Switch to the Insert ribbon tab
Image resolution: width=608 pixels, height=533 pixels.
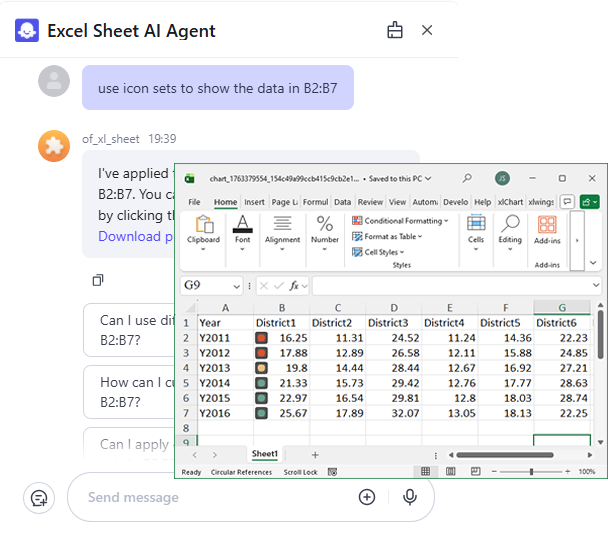(x=254, y=202)
